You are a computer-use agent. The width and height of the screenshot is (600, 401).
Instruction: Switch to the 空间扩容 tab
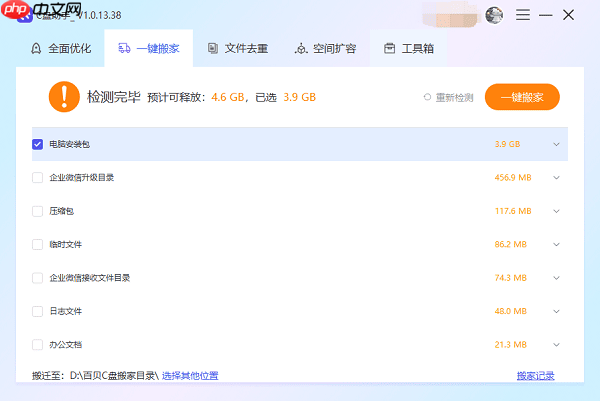pyautogui.click(x=326, y=49)
